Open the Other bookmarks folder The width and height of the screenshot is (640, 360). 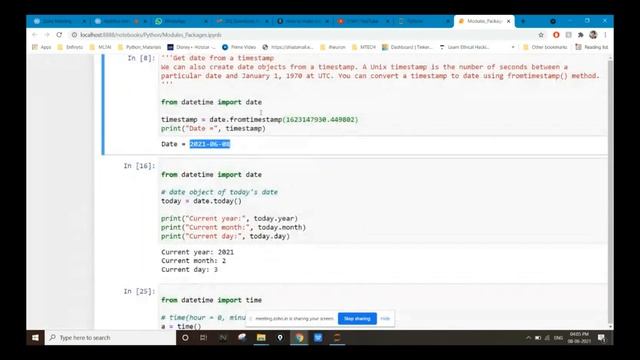[x=545, y=47]
